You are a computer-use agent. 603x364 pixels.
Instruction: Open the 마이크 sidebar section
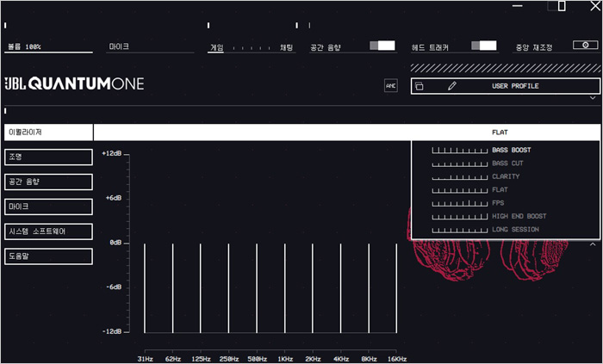point(48,207)
